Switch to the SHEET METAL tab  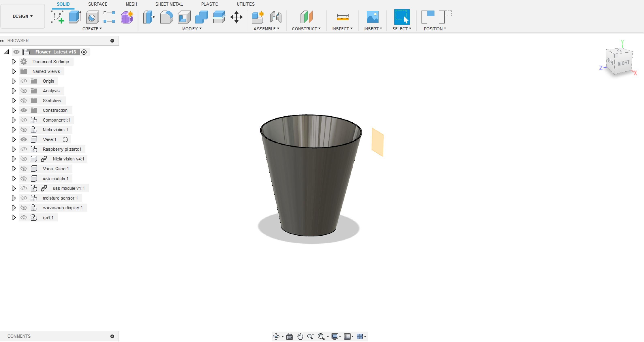(x=169, y=4)
